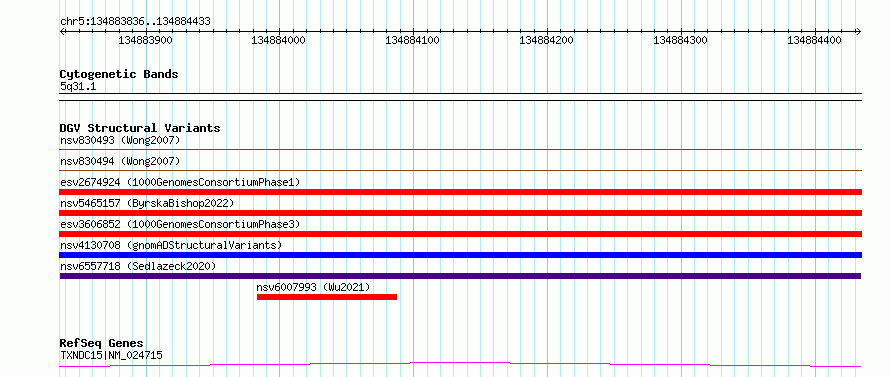Select nsv4130708 (gnomADStructuralVariants) label

pos(171,245)
